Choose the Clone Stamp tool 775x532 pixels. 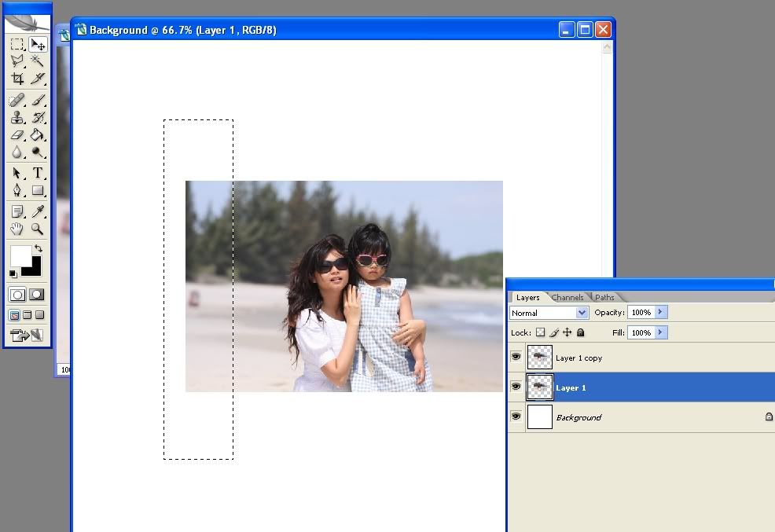click(x=17, y=118)
